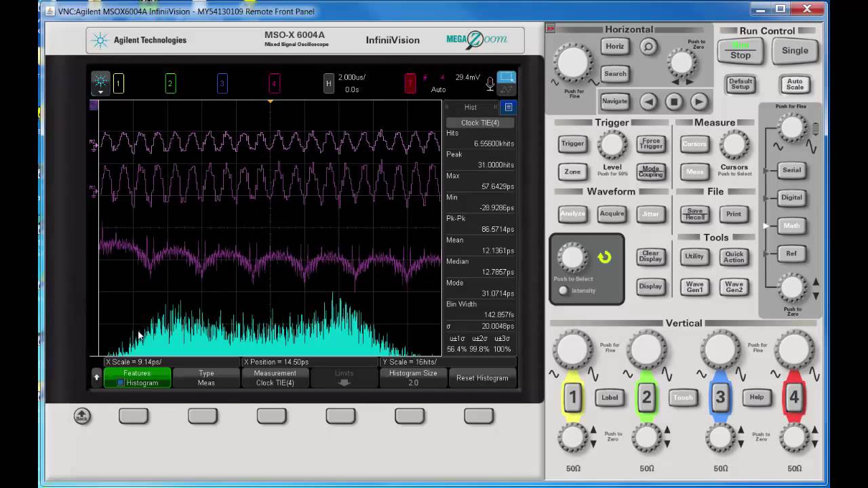Click the trigger Level knob
Image resolution: width=868 pixels, height=488 pixels.
(x=612, y=144)
